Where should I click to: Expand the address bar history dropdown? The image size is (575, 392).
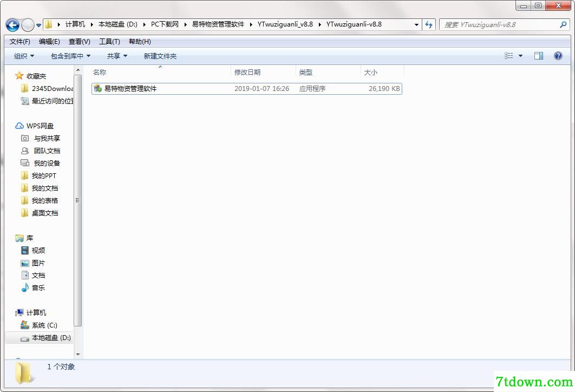point(416,24)
